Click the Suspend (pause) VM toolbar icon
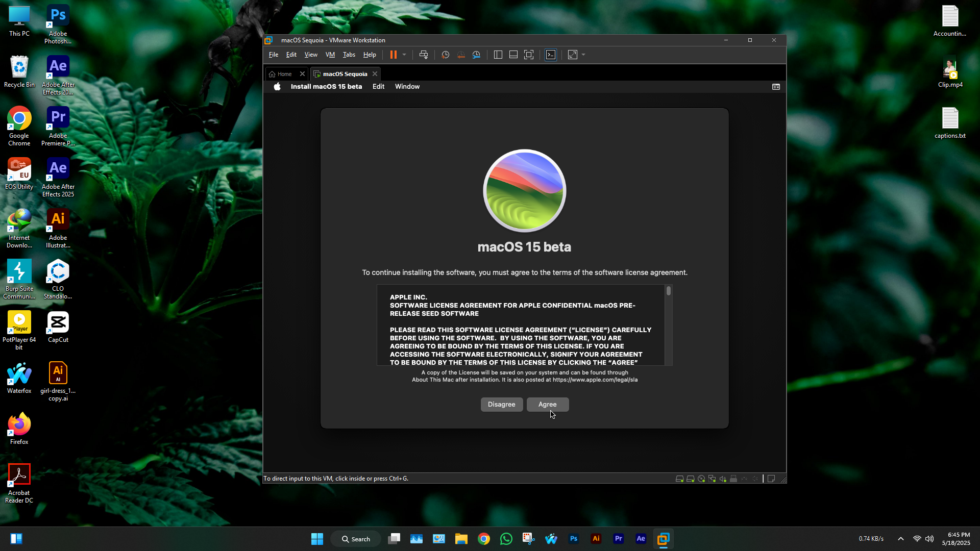 pos(393,55)
